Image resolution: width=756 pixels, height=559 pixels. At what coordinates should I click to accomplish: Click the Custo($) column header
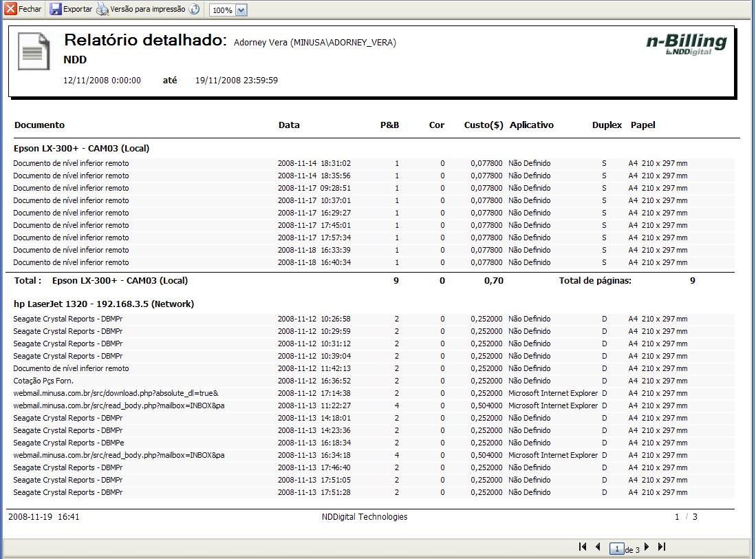pyautogui.click(x=484, y=125)
